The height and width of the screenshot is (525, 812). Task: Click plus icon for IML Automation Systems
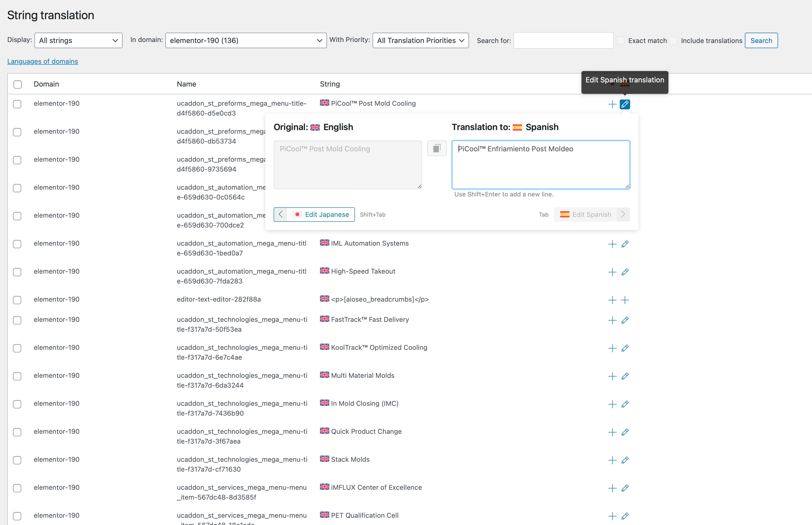pyautogui.click(x=612, y=244)
